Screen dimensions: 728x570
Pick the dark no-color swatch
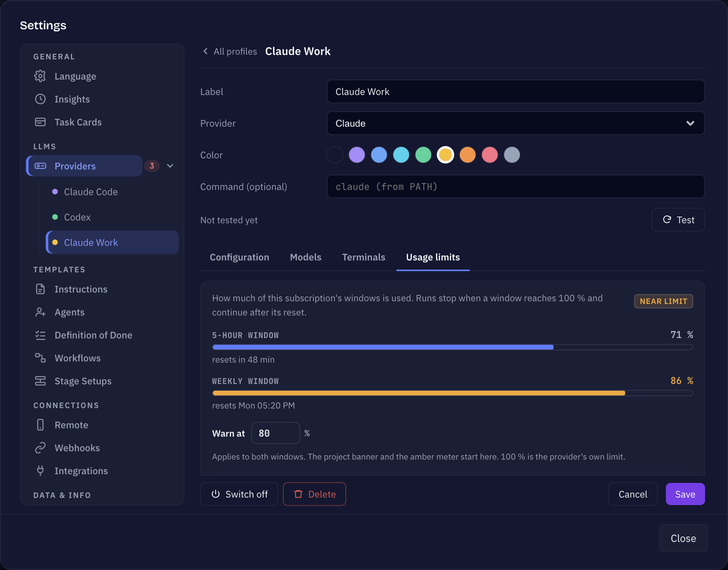pyautogui.click(x=334, y=155)
